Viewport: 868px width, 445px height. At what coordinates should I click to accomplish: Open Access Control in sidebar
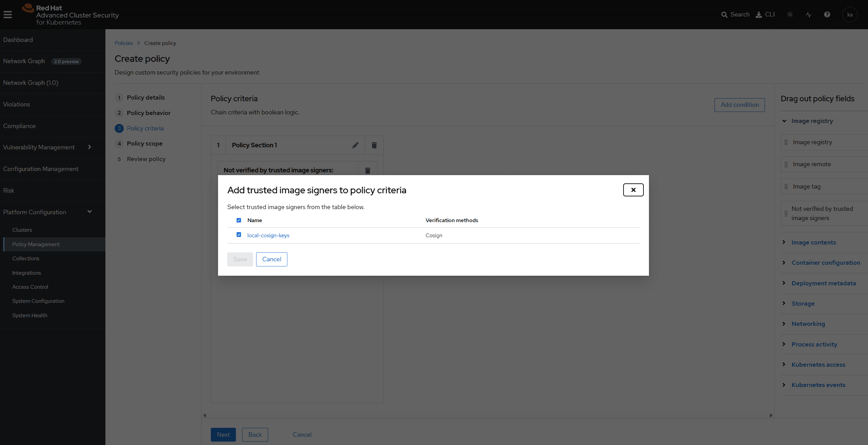[x=54, y=287]
